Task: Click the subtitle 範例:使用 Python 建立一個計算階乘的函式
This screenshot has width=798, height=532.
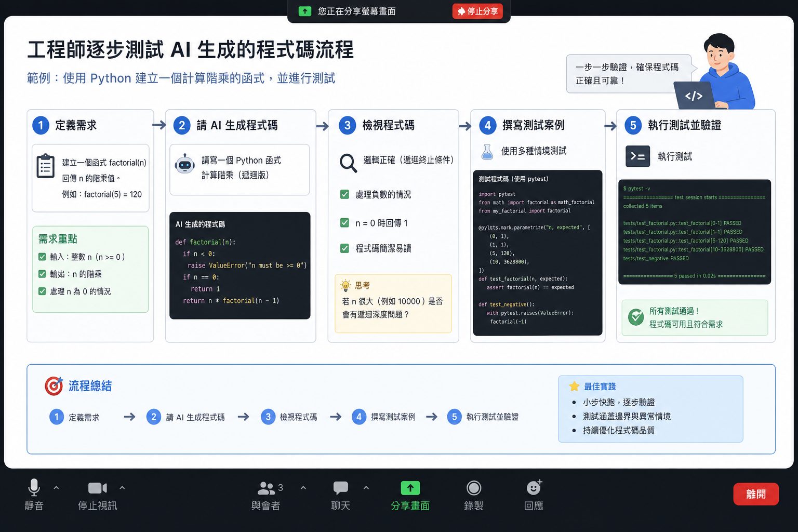Action: [181, 78]
